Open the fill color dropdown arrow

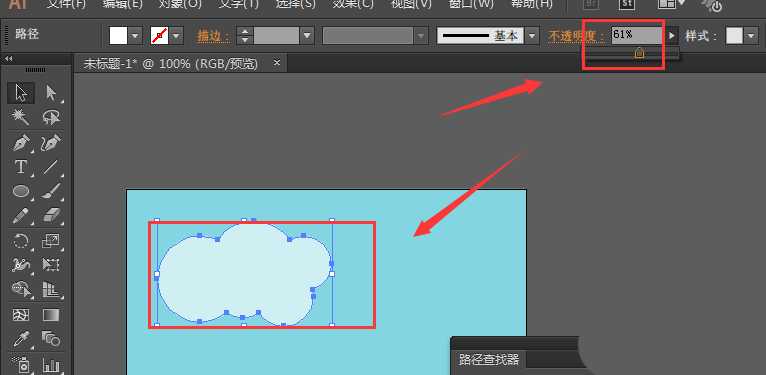coord(135,35)
